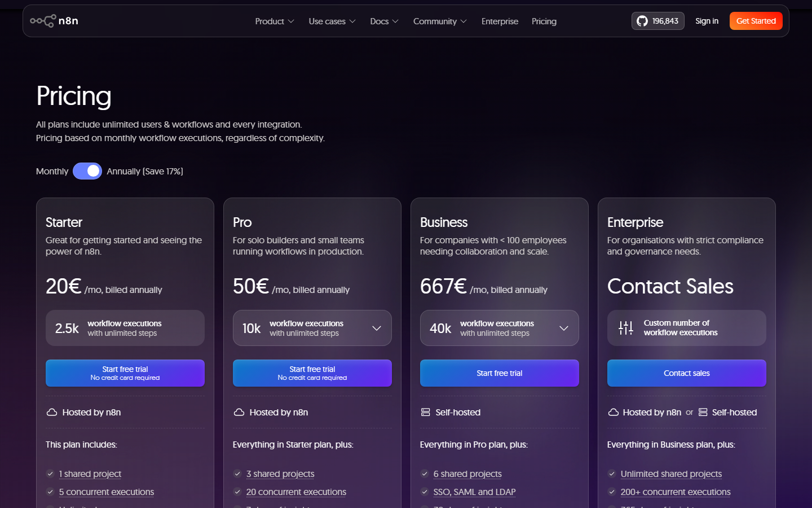Open the 3 shared projects link

[x=280, y=474]
